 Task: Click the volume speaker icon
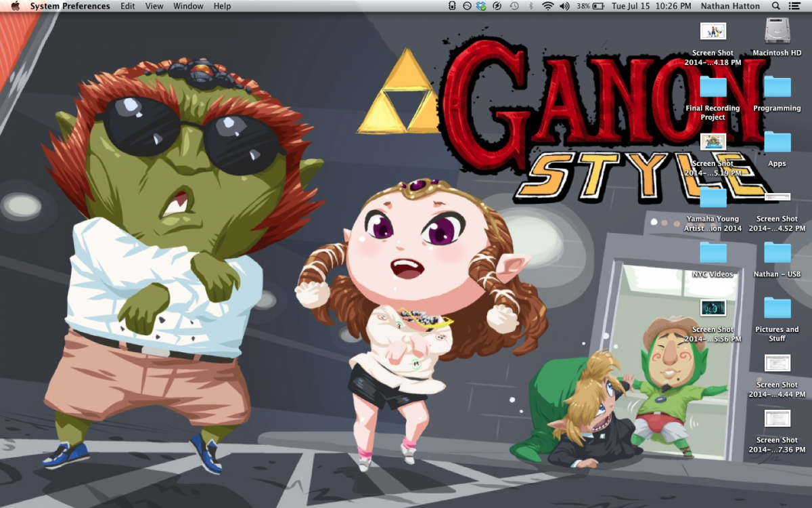[x=564, y=6]
